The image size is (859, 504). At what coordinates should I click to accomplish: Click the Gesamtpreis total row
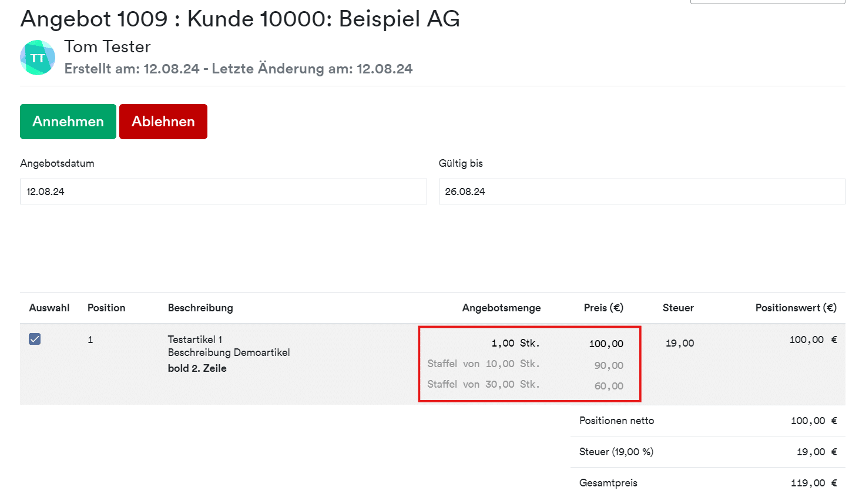pos(708,483)
